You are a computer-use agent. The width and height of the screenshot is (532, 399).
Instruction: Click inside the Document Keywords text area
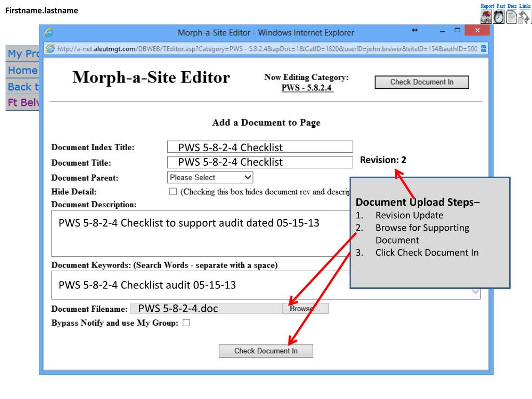pyautogui.click(x=201, y=285)
